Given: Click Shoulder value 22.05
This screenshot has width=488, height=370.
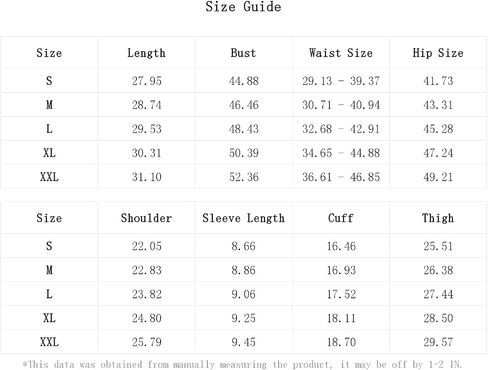Looking at the screenshot, I should click(146, 246).
